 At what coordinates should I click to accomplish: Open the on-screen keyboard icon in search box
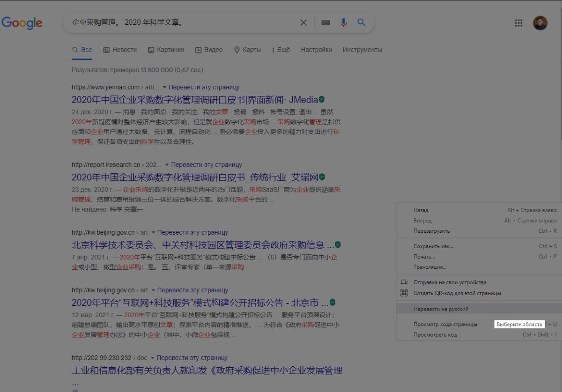[326, 22]
